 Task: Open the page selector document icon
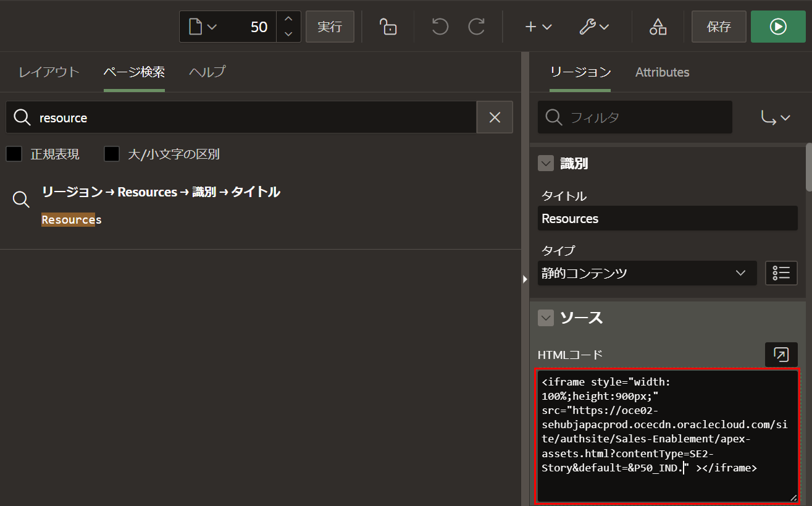tap(203, 27)
